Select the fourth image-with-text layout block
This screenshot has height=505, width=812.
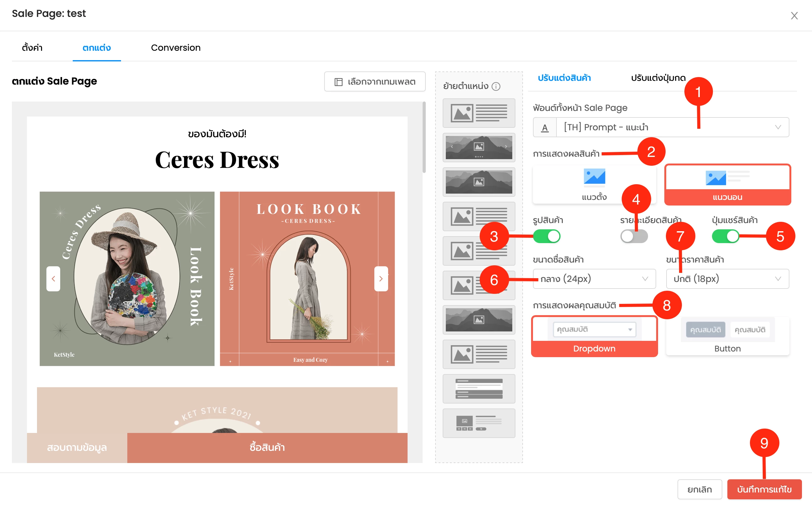pos(479,216)
